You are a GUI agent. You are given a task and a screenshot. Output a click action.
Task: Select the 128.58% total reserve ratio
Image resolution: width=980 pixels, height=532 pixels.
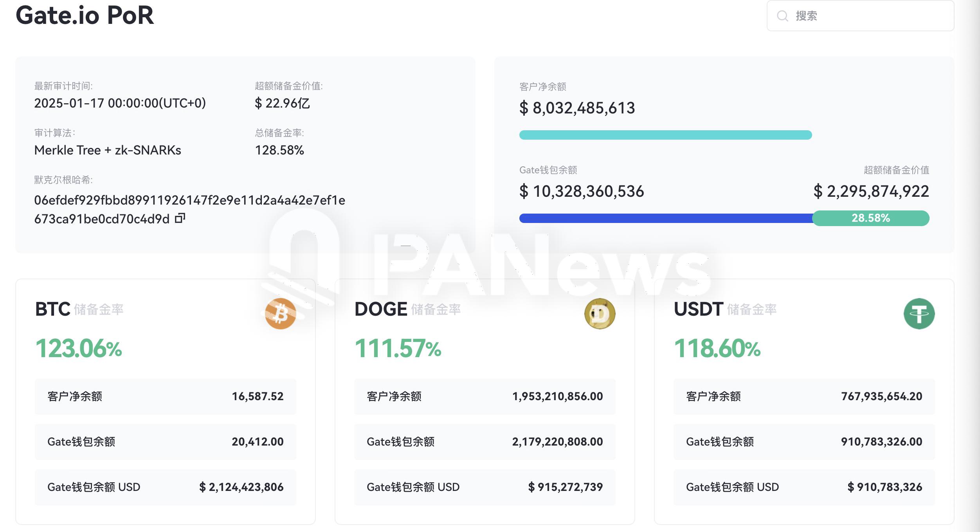279,150
